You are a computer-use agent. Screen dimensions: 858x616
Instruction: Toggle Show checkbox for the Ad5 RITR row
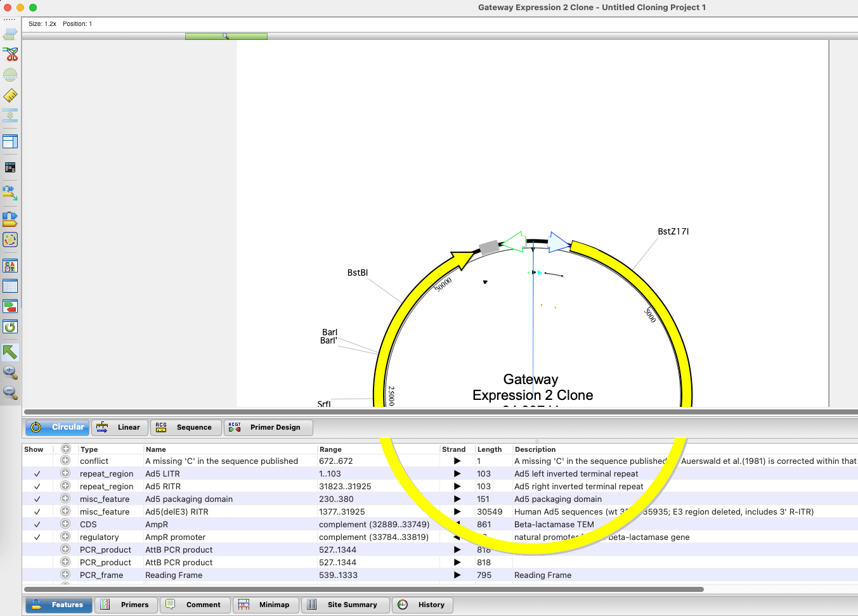coord(37,487)
